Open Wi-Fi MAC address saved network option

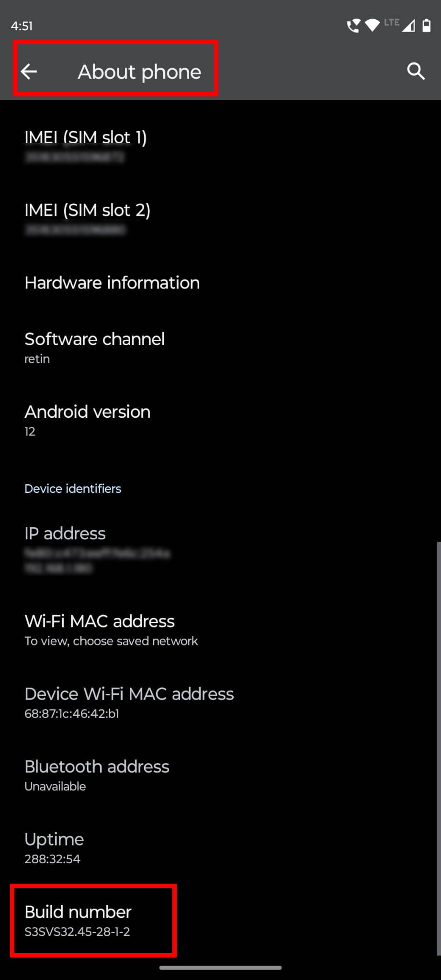tap(220, 630)
